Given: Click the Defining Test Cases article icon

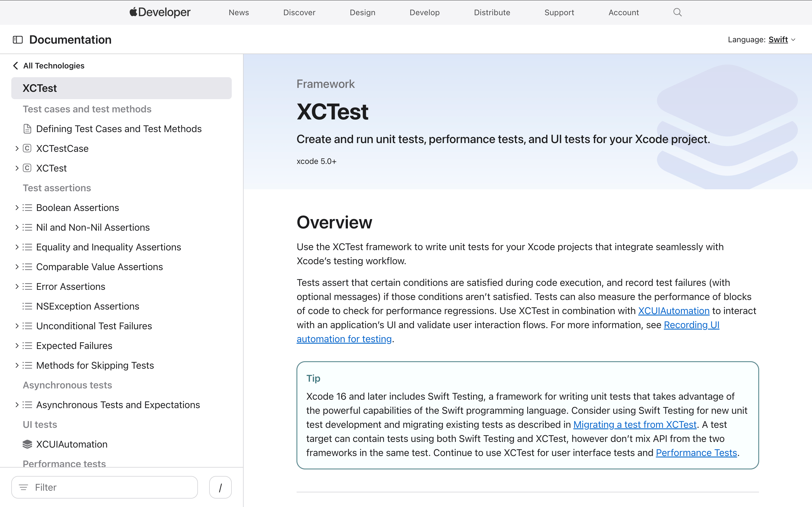Looking at the screenshot, I should click(27, 129).
